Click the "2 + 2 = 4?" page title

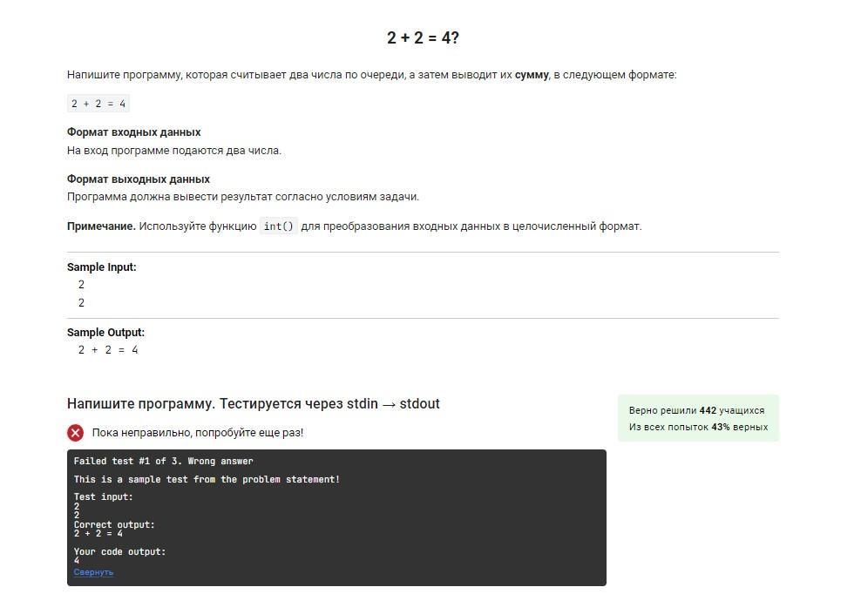[x=423, y=37]
